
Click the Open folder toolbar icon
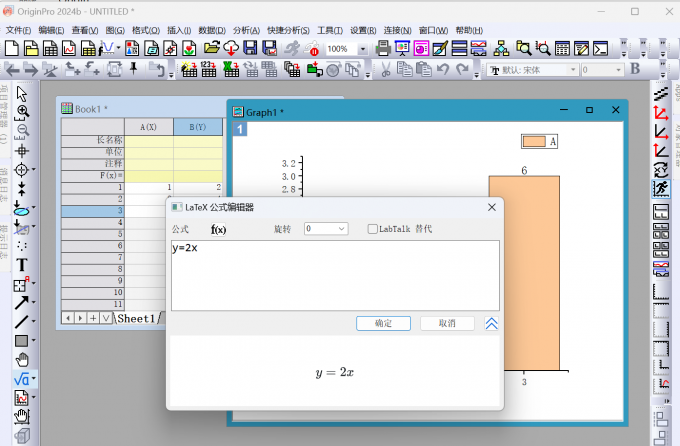tap(212, 48)
